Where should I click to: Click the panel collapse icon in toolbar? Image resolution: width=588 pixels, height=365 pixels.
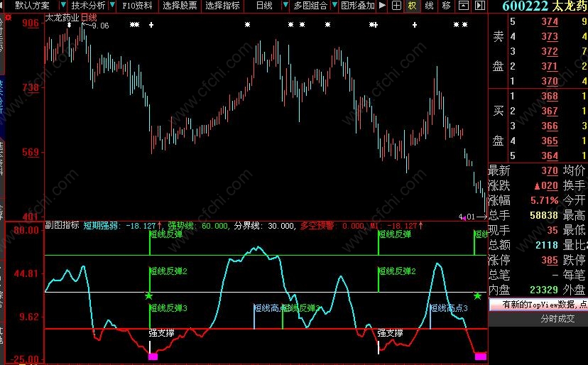pyautogui.click(x=464, y=6)
